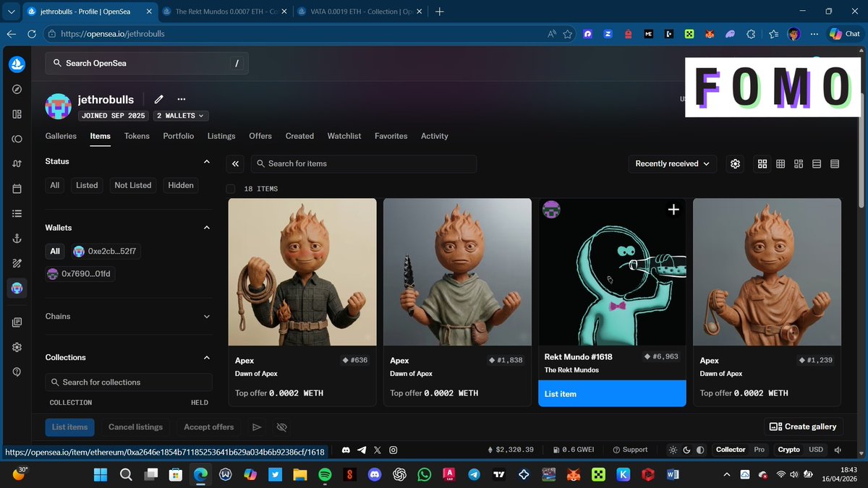Switch to the Activity tab
Screen dimensions: 868x488
pos(435,136)
